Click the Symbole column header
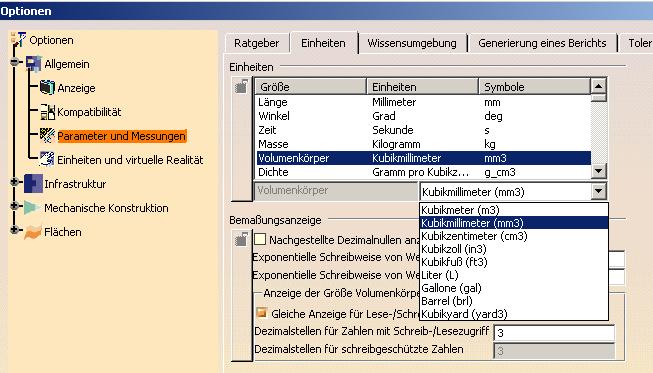Viewport: 653px width, 373px height. (534, 87)
